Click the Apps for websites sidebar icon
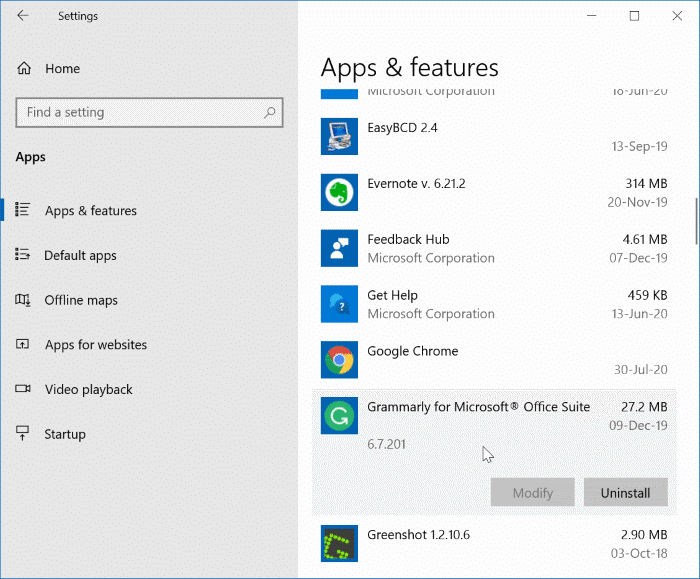This screenshot has height=579, width=700. (x=22, y=344)
